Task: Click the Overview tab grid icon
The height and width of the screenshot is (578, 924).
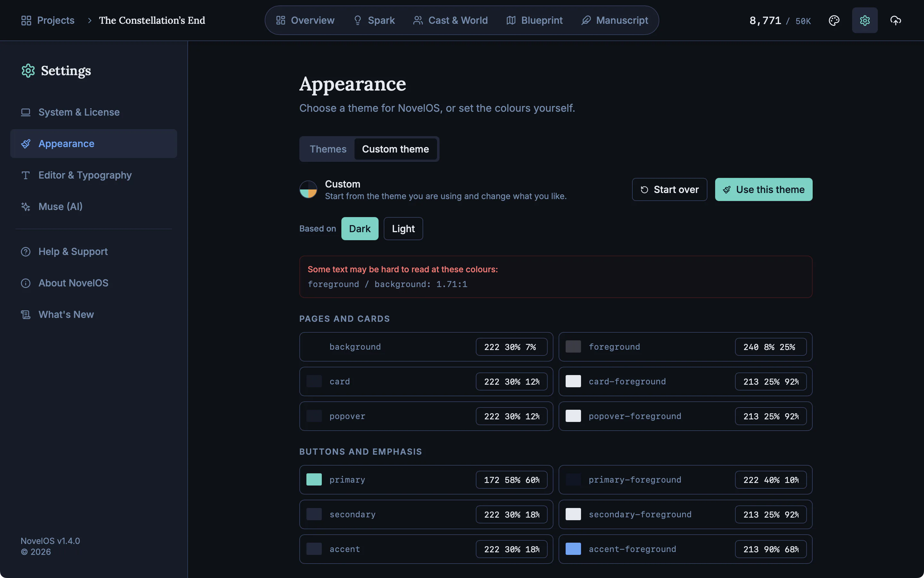Action: point(281,20)
